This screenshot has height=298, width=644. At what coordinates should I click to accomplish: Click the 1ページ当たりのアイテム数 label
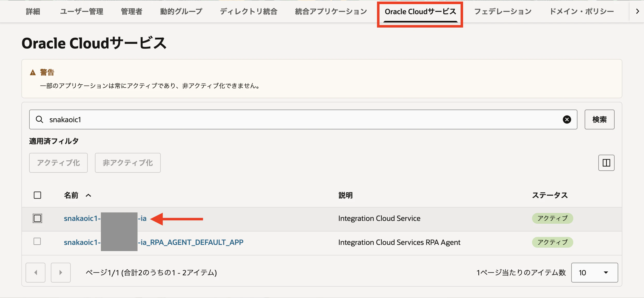coord(521,272)
